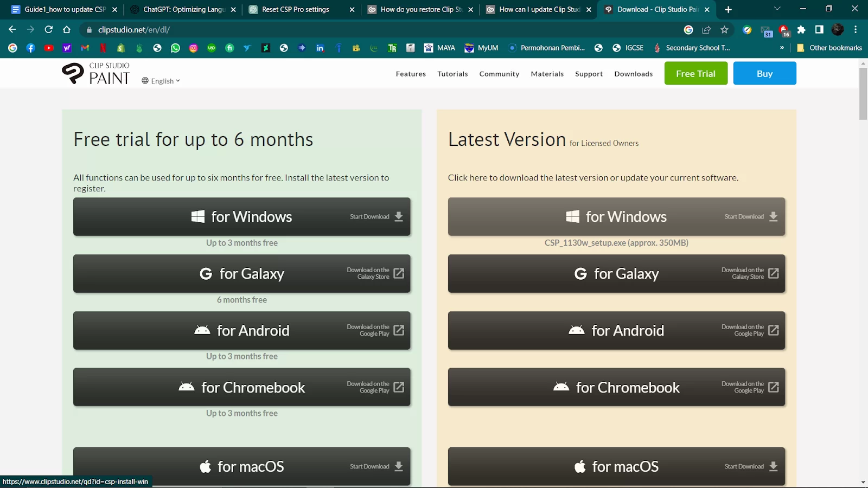Open the MAYA bookmark
Viewport: 868px width, 488px height.
pyautogui.click(x=440, y=48)
